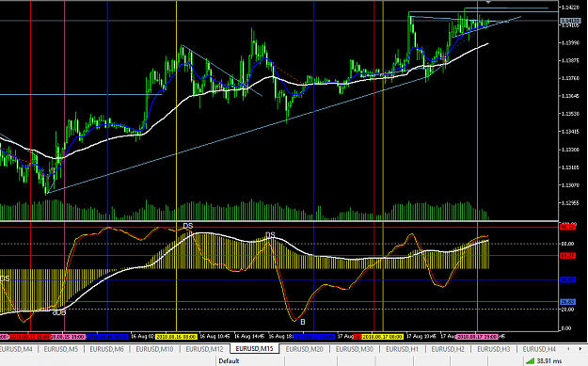Click the pink 2018.08.15 19:00 date label
Image resolution: width=588 pixels, height=366 pixels.
[x=68, y=337]
